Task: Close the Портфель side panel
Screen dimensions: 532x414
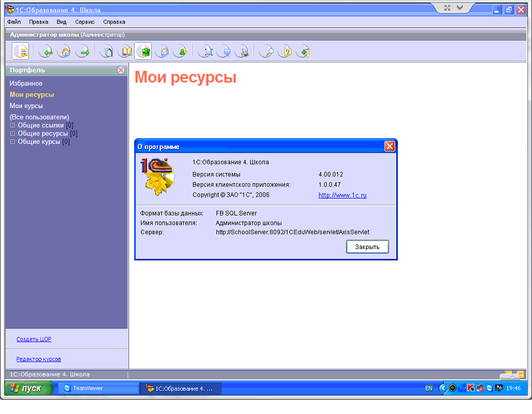Action: (121, 70)
